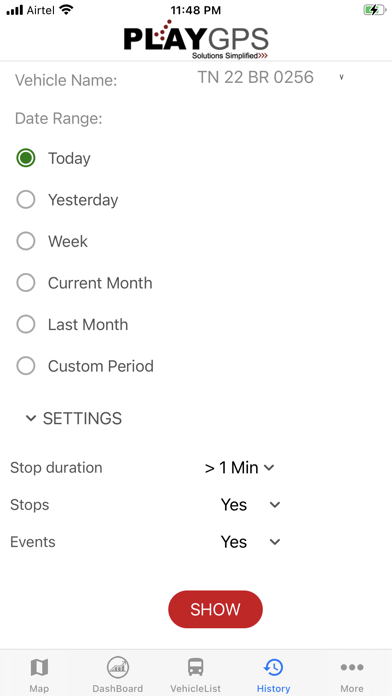Image resolution: width=392 pixels, height=696 pixels.
Task: Tap the red SHOW button
Action: point(215,609)
